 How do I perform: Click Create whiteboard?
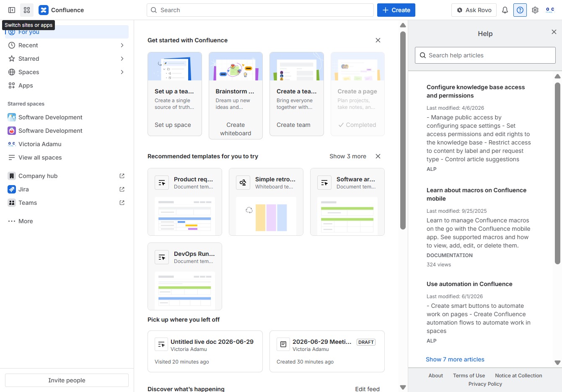click(236, 129)
